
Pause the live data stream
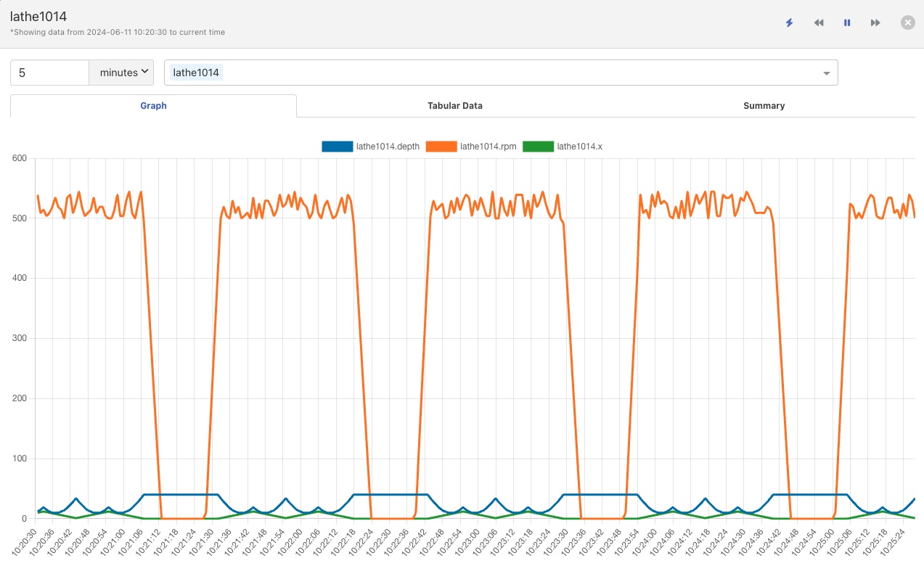coord(847,22)
